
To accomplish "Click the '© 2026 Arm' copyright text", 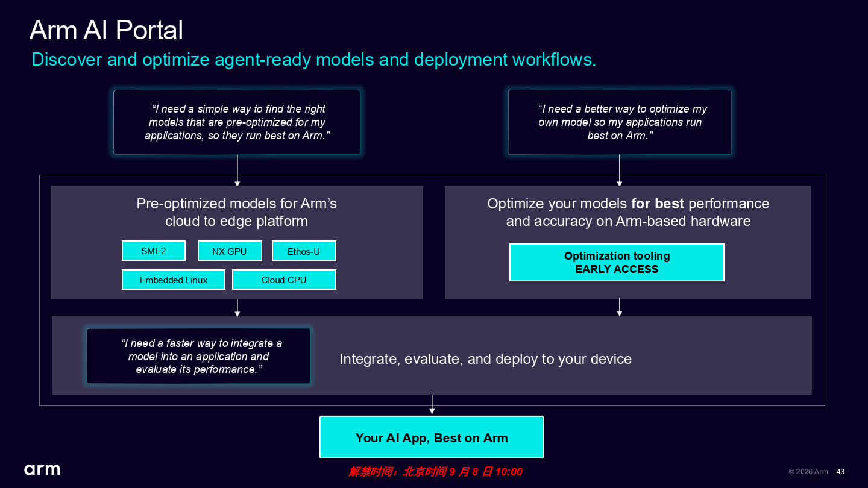I will coord(808,472).
